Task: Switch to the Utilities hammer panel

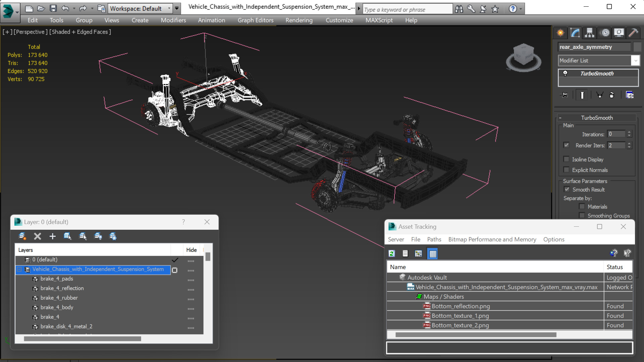Action: [633, 32]
